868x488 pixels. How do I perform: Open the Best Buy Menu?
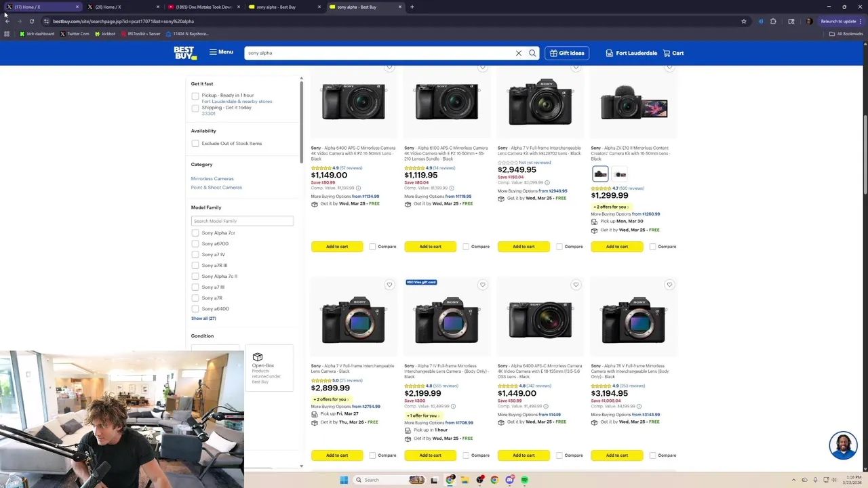(x=221, y=52)
